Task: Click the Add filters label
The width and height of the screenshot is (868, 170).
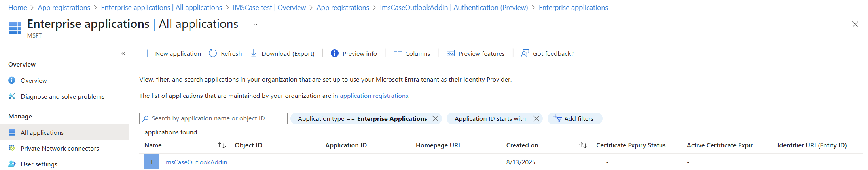Action: [x=579, y=118]
